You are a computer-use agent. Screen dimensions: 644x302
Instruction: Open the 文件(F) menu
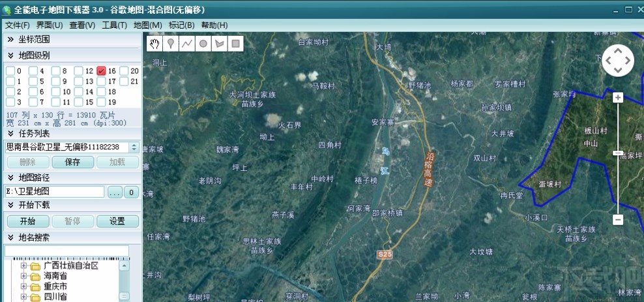17,25
